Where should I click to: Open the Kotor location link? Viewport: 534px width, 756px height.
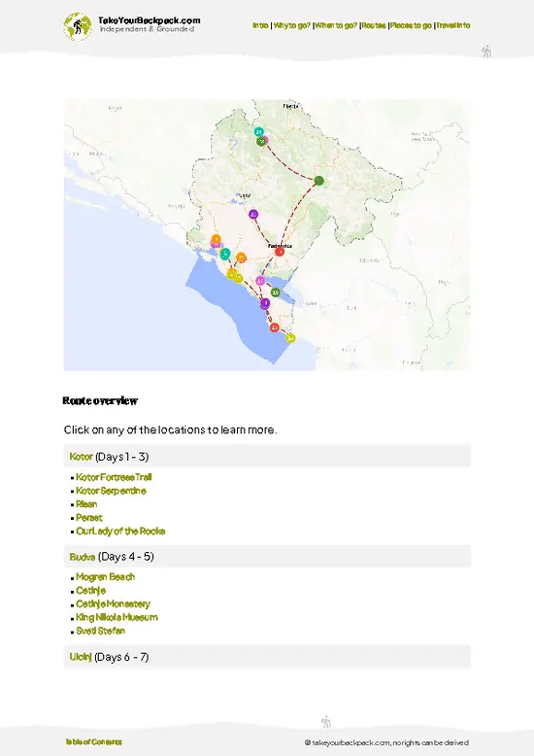pos(81,456)
